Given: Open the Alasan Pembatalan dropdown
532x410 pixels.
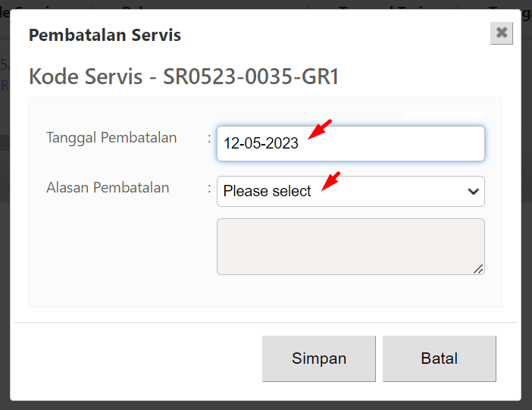Looking at the screenshot, I should (350, 191).
